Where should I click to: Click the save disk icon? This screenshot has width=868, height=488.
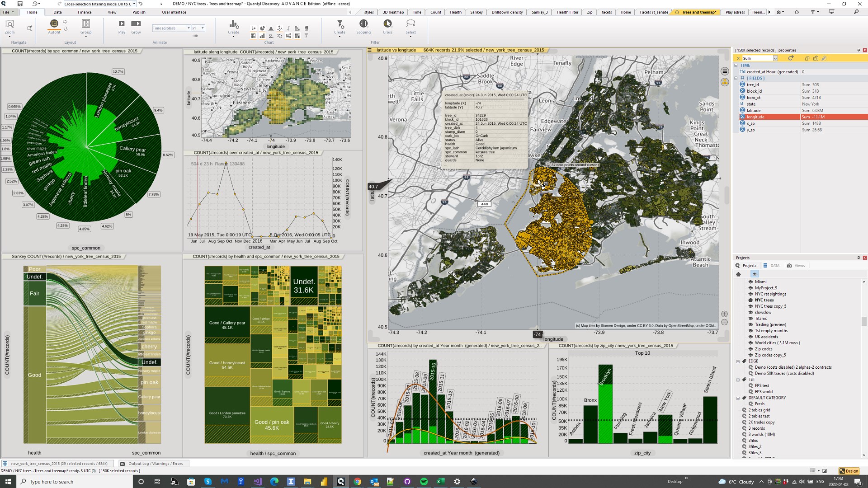[x=20, y=4]
